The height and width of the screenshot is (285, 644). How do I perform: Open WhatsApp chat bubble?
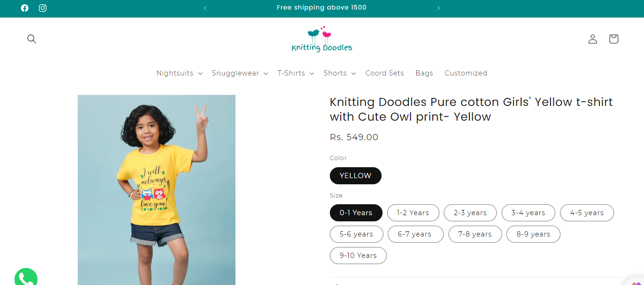tap(26, 278)
